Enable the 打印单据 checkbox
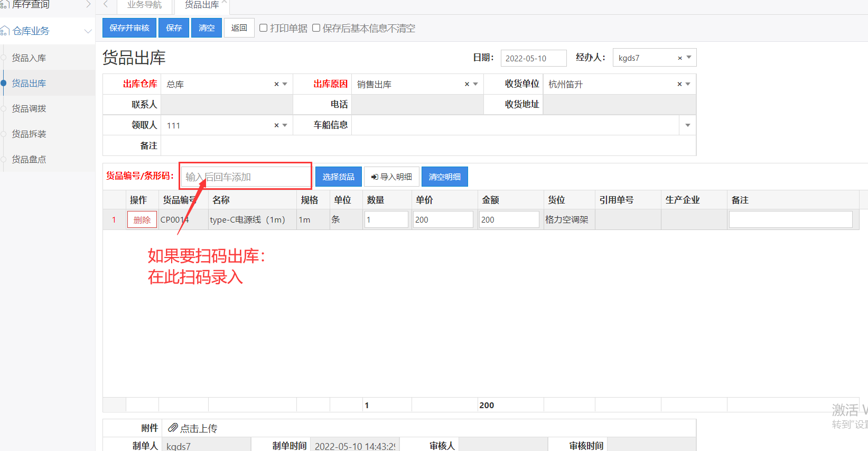This screenshot has height=451, width=868. 263,28
